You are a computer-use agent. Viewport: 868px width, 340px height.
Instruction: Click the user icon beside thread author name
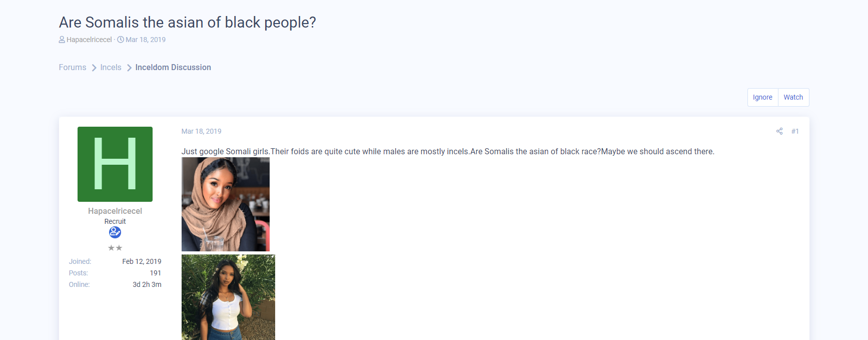click(62, 40)
